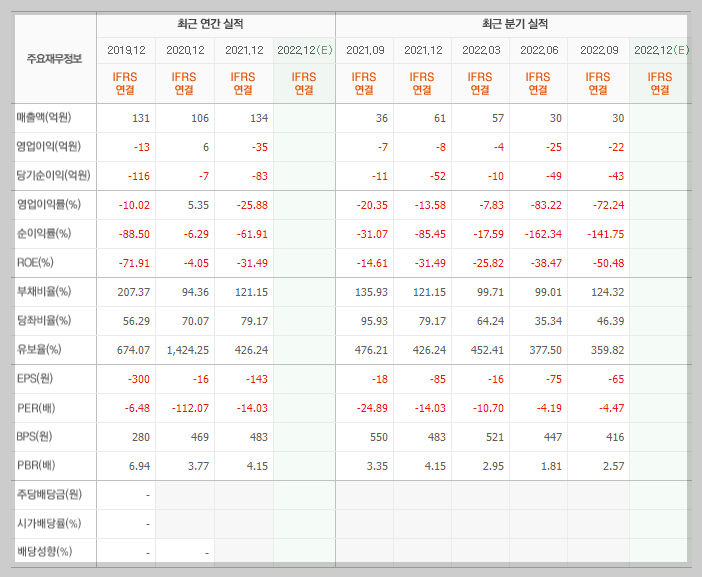Click the BPS value 550
Screen dimensions: 702x577
379,437
